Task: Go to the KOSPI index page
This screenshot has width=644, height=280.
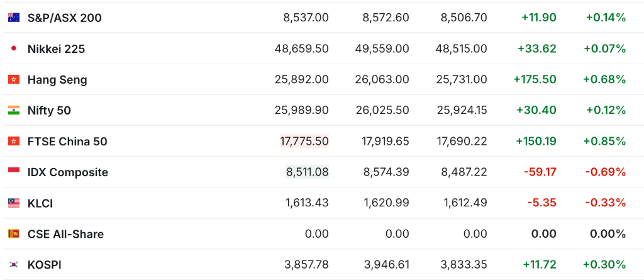Action: pyautogui.click(x=45, y=264)
